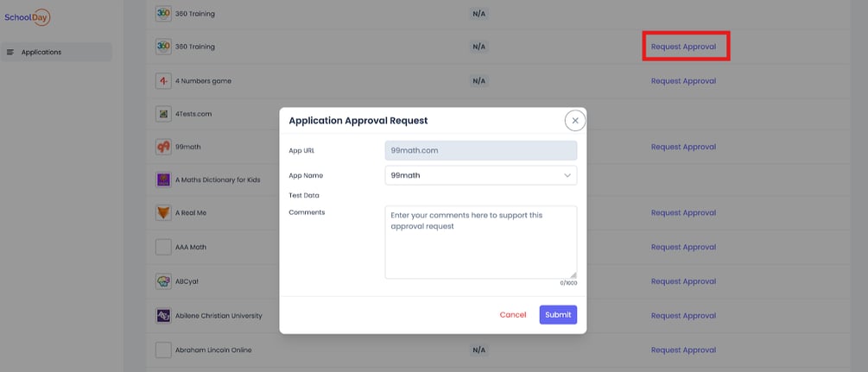Click A Maths Dictionary for Kids icon

(x=163, y=180)
